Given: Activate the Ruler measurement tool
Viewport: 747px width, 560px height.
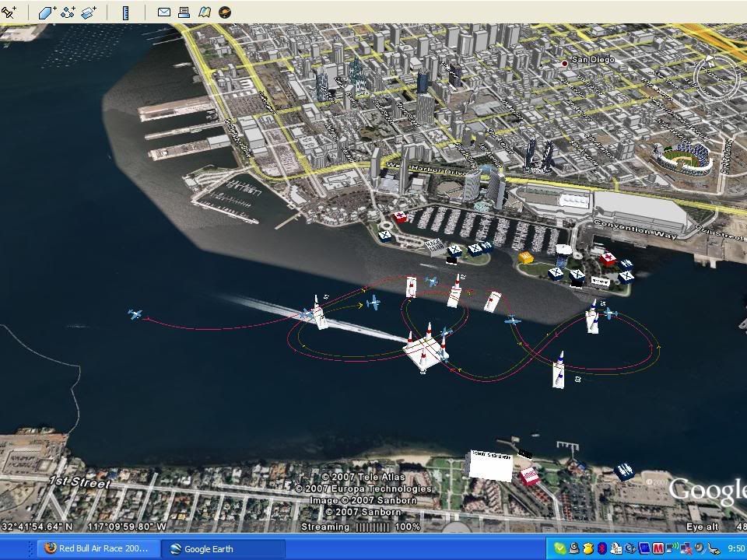Looking at the screenshot, I should pos(126,12).
